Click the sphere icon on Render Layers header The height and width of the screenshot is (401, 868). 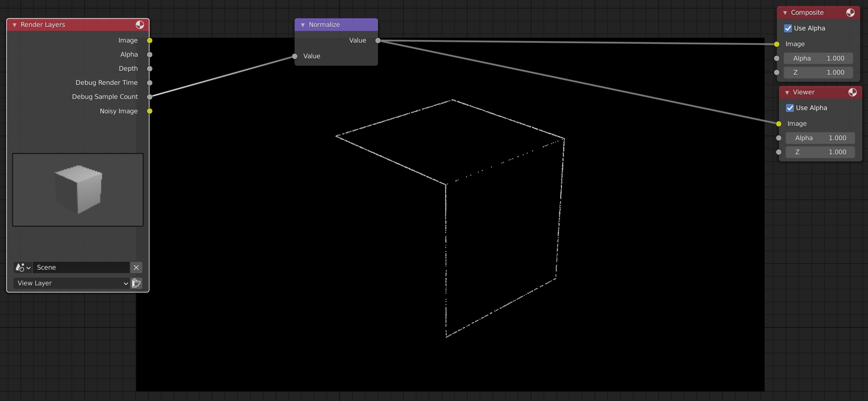140,25
